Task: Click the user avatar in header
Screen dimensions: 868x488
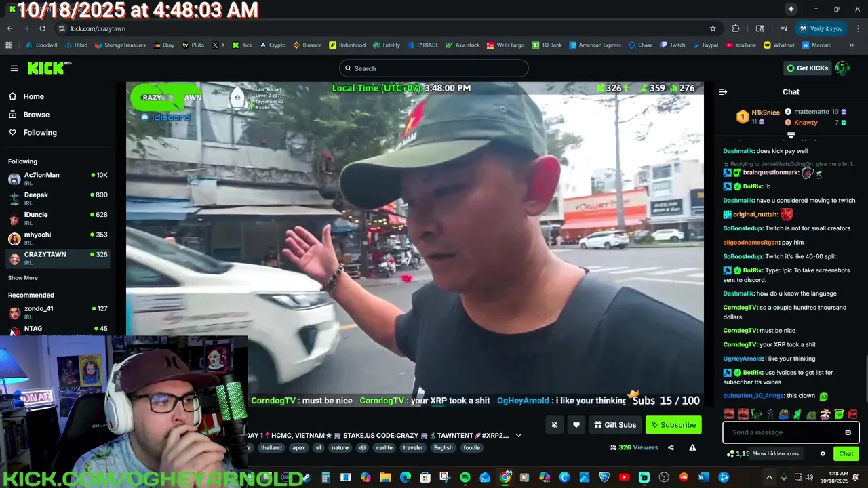Action: [842, 68]
